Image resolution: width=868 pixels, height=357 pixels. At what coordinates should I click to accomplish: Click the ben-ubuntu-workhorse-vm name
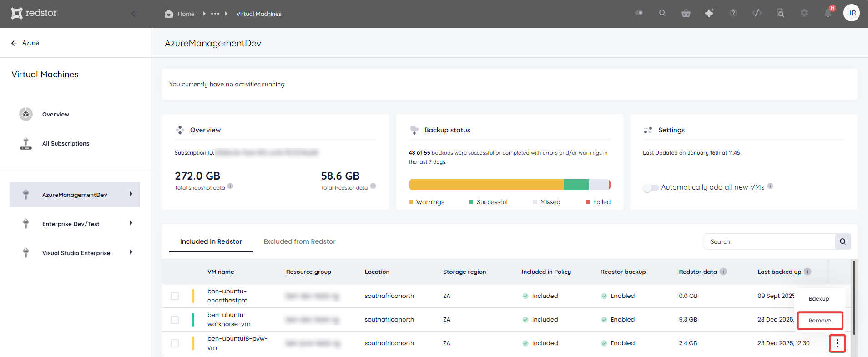[x=229, y=320]
